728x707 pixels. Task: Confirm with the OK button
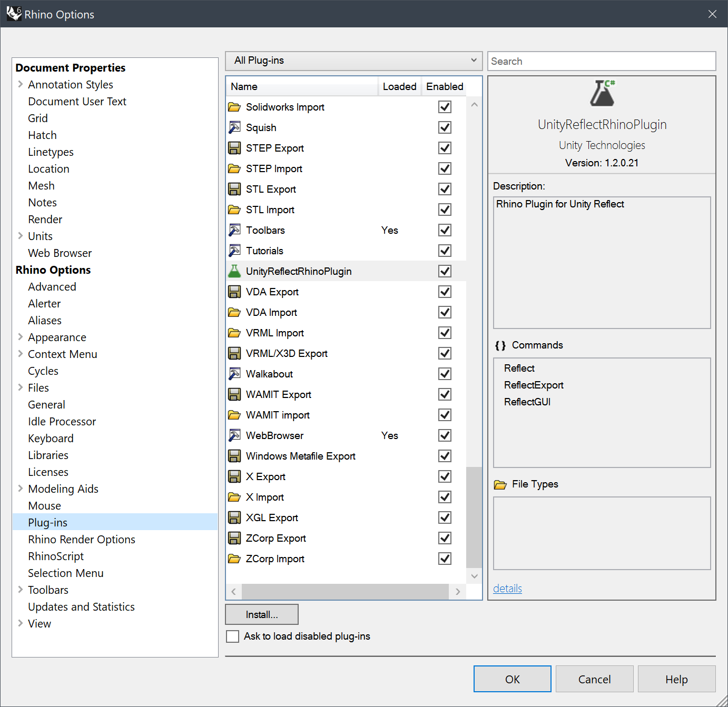click(x=513, y=679)
